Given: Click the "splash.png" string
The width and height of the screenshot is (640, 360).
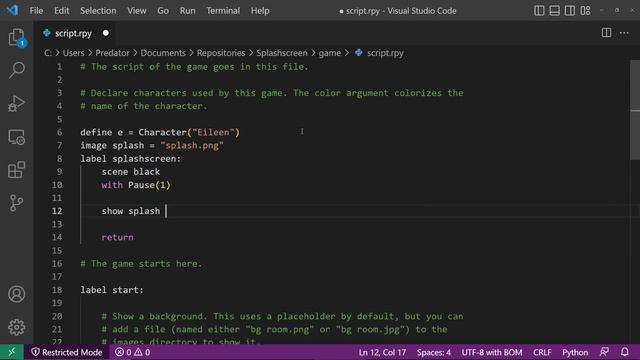Looking at the screenshot, I should tap(192, 146).
